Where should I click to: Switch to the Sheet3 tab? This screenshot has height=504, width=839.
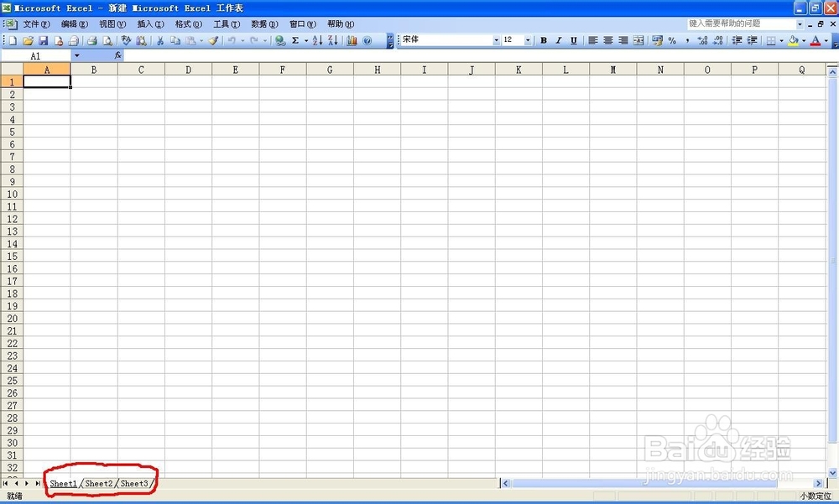click(134, 484)
